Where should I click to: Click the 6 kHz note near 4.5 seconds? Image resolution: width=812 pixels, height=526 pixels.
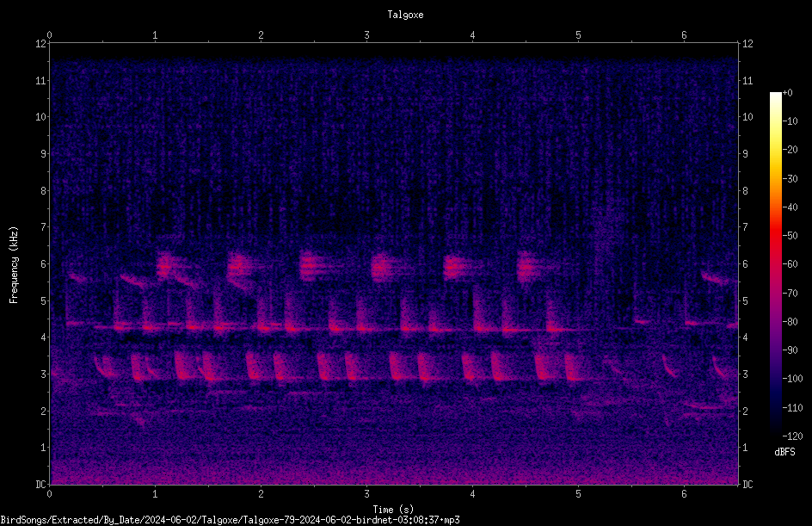coord(527,268)
